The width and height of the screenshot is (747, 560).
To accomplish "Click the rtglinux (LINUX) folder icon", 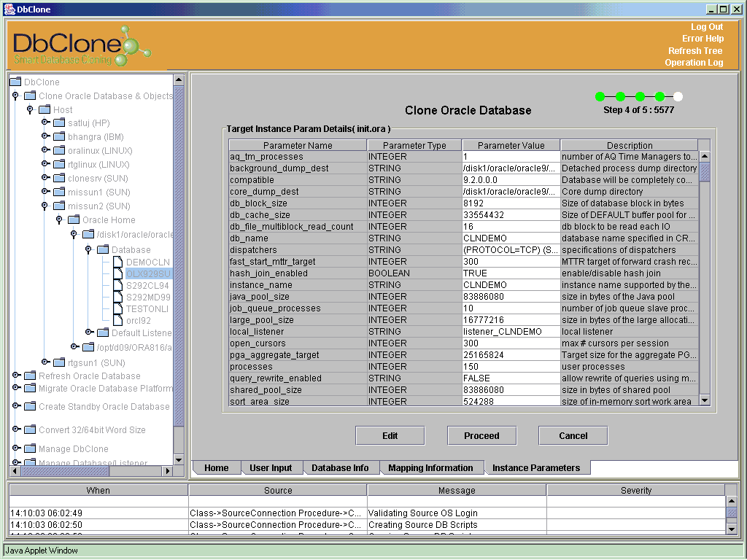I will coord(59,164).
